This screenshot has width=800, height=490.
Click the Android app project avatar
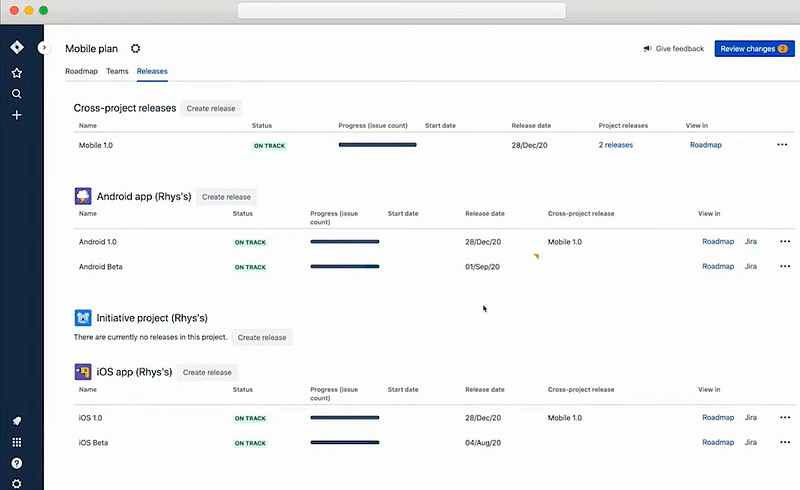tap(83, 196)
